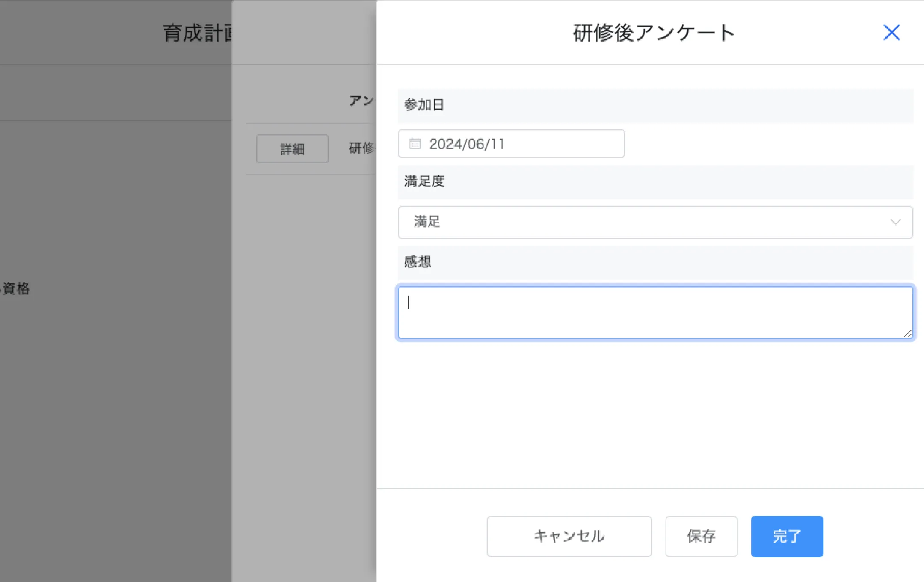Click the chevron arrow of 満足度 select
Image resolution: width=924 pixels, height=582 pixels.
[895, 222]
